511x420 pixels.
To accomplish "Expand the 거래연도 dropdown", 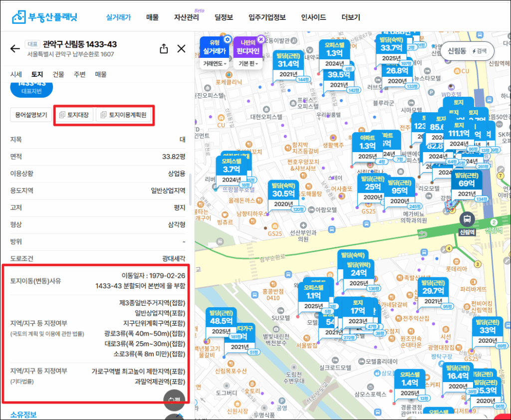I will [x=215, y=64].
